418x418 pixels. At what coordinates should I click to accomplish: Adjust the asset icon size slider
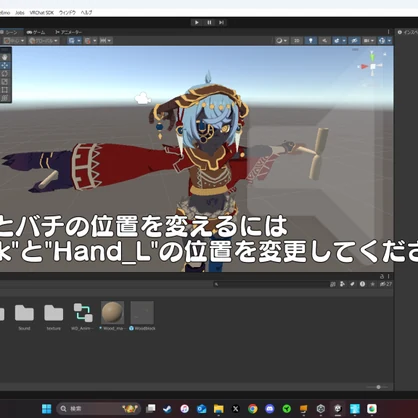(378, 387)
